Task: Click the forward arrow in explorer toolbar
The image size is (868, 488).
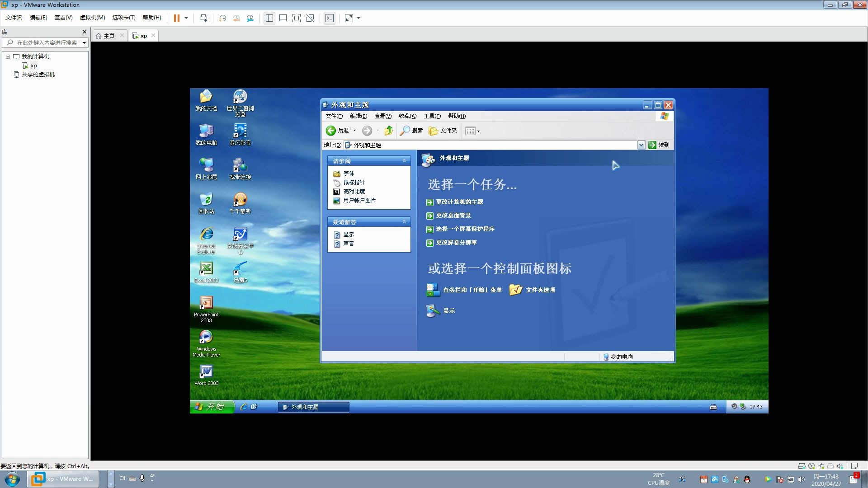Action: (367, 131)
